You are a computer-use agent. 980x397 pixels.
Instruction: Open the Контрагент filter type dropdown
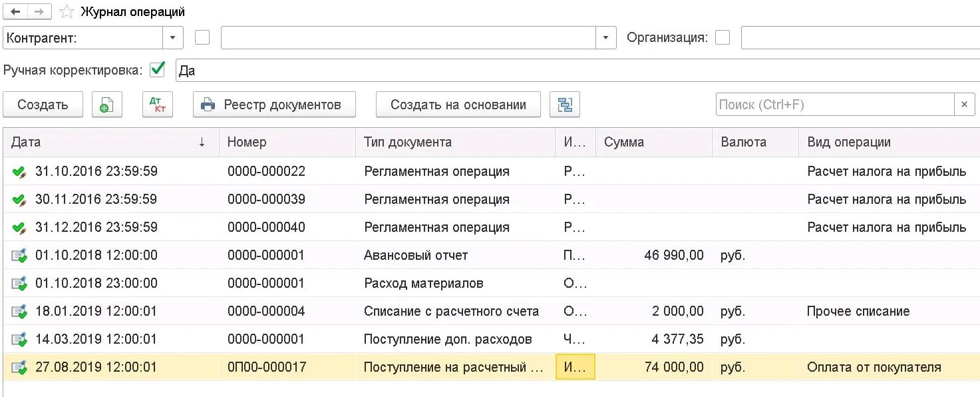point(173,38)
